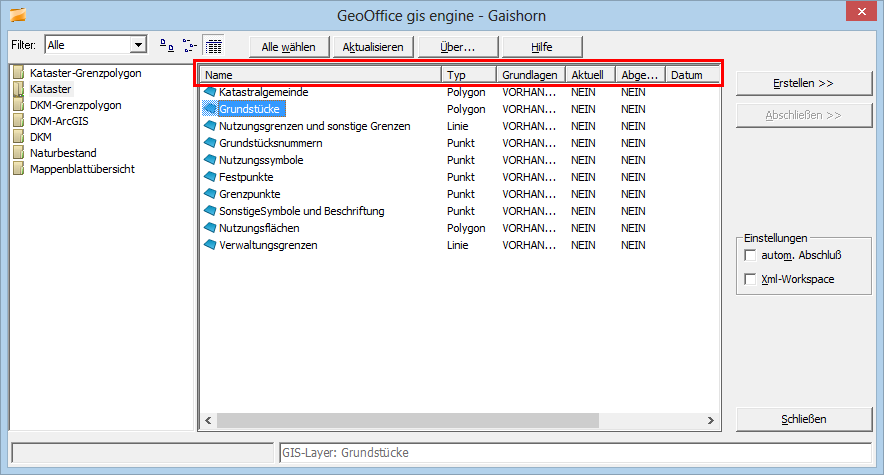Select the Naturbestand tree item
This screenshot has height=475, width=884.
pyautogui.click(x=63, y=153)
